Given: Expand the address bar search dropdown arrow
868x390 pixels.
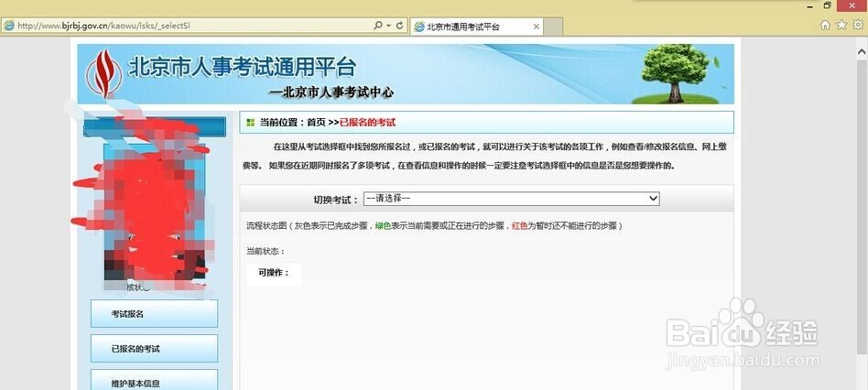Looking at the screenshot, I should coord(388,26).
